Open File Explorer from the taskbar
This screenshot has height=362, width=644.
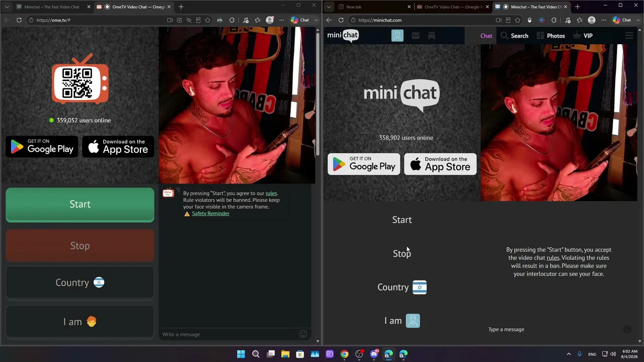click(x=285, y=354)
